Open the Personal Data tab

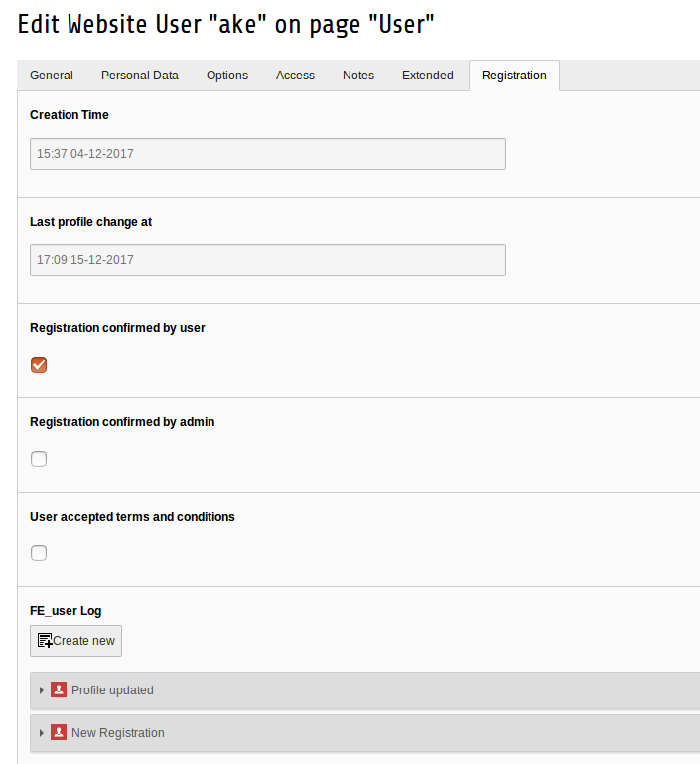pyautogui.click(x=140, y=76)
